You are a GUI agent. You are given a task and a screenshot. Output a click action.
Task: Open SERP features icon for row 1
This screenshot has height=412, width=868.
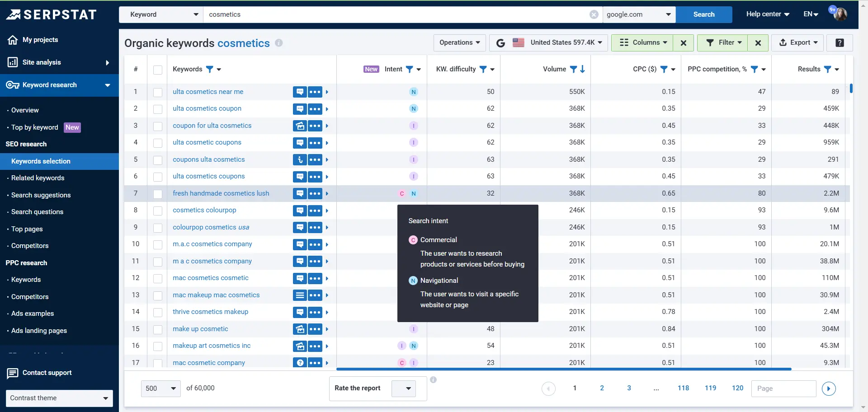pos(299,92)
